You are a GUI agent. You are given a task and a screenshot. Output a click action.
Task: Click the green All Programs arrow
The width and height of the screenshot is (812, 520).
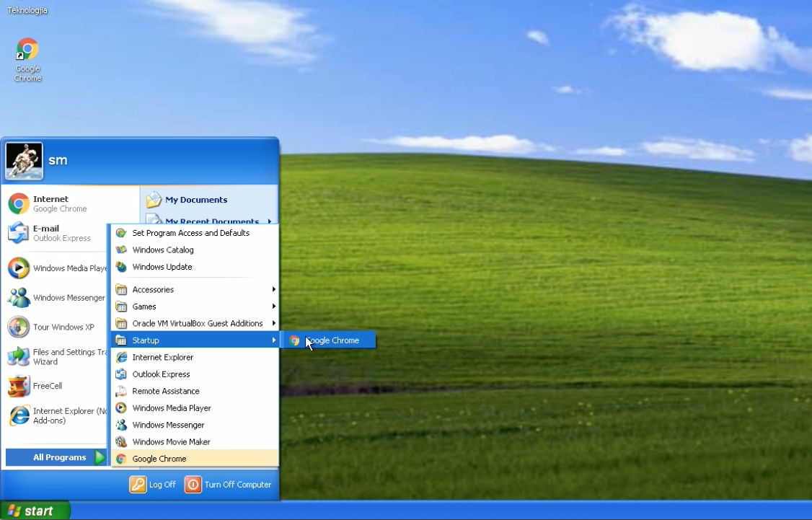[100, 457]
